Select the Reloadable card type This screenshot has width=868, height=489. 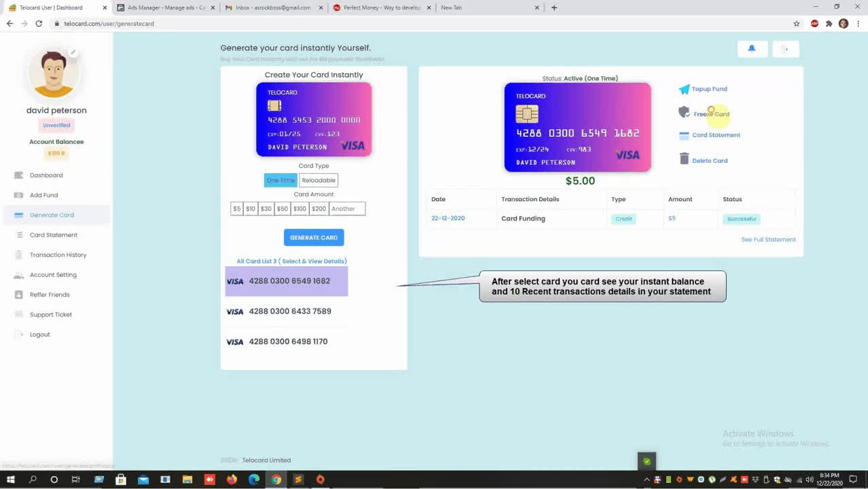[x=319, y=180]
